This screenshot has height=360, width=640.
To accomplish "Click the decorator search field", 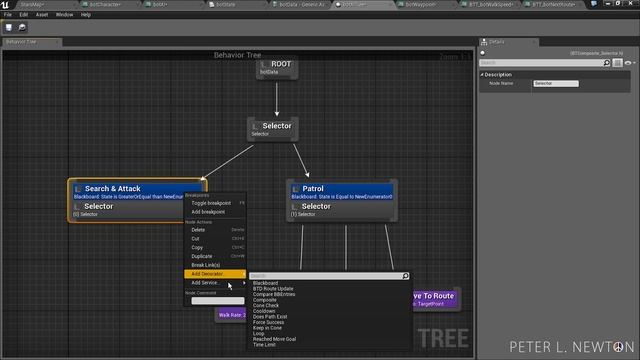I will 325,276.
